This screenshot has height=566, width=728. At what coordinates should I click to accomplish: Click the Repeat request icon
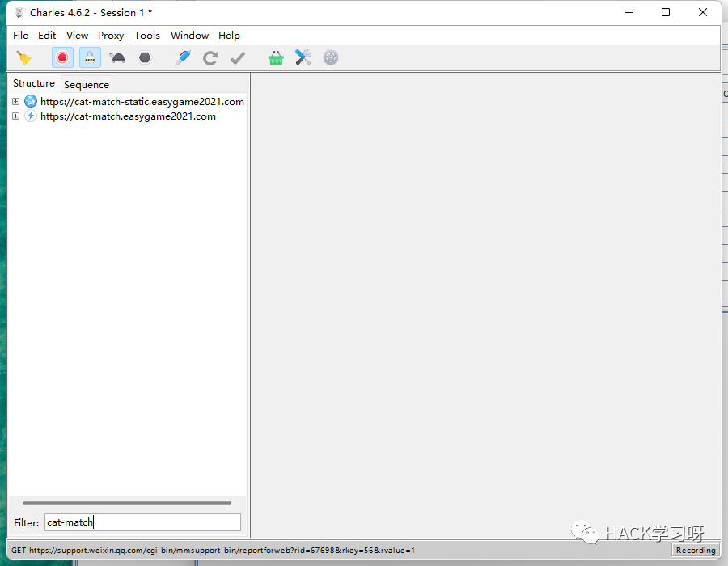(x=210, y=58)
